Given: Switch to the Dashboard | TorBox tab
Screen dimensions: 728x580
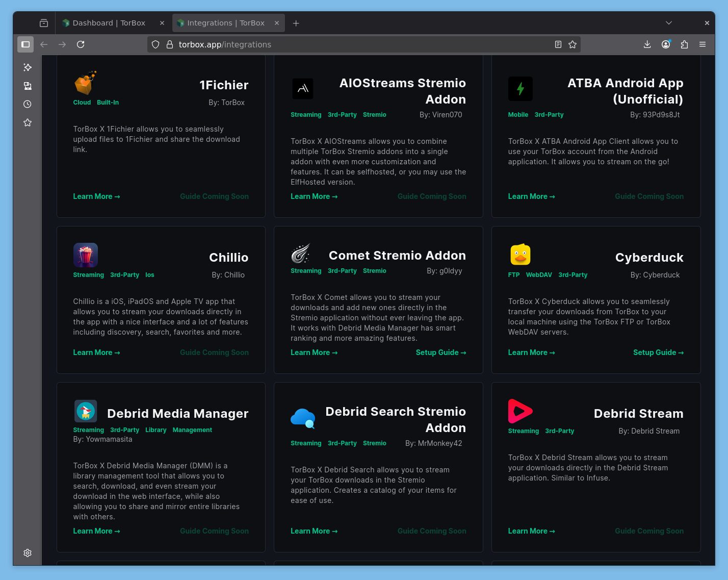Looking at the screenshot, I should (x=109, y=23).
